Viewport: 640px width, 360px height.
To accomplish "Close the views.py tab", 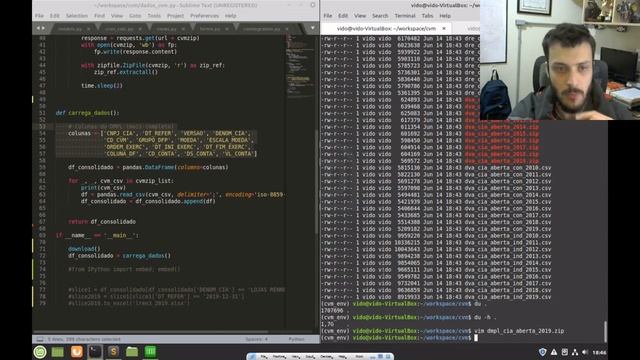I will tap(182, 29).
